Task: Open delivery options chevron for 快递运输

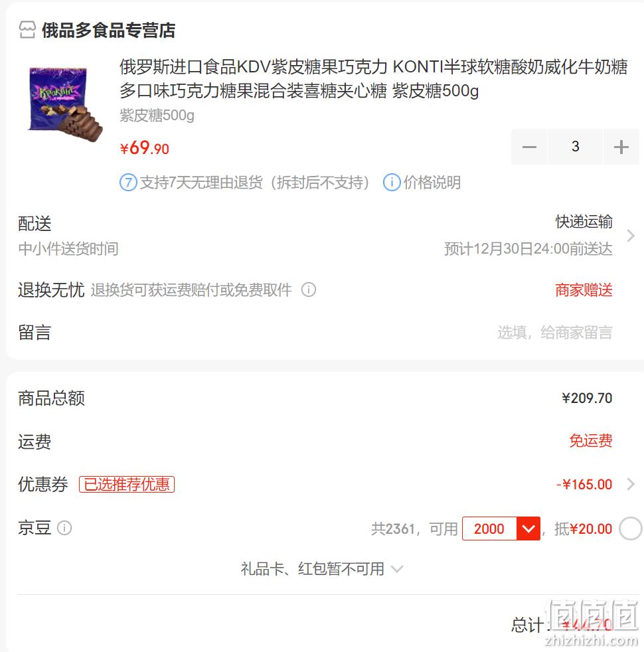Action: (631, 236)
